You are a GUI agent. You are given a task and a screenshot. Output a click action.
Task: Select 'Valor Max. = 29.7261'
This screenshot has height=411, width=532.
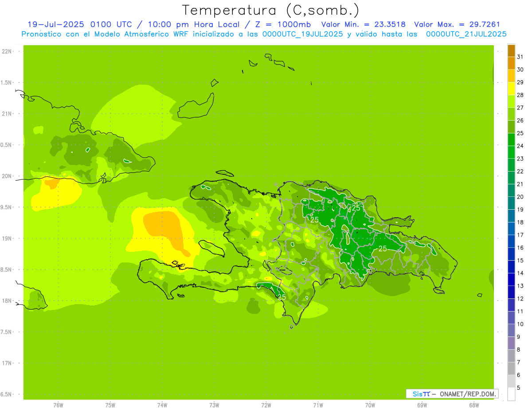(x=457, y=24)
